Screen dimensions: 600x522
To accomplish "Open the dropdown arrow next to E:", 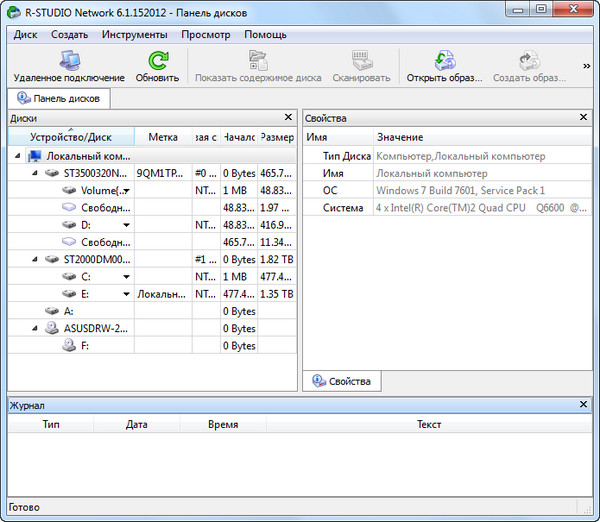I will 126,294.
